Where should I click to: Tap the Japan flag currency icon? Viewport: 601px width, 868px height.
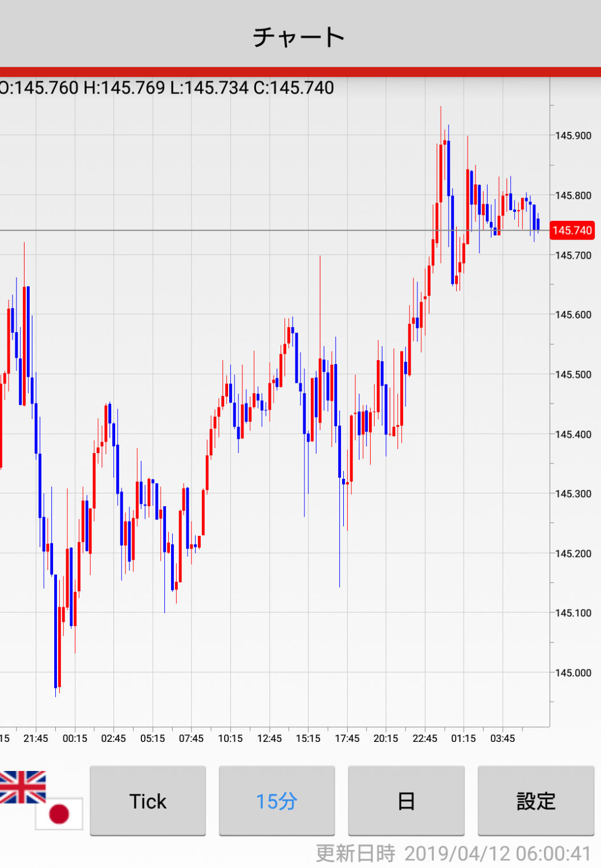click(59, 813)
